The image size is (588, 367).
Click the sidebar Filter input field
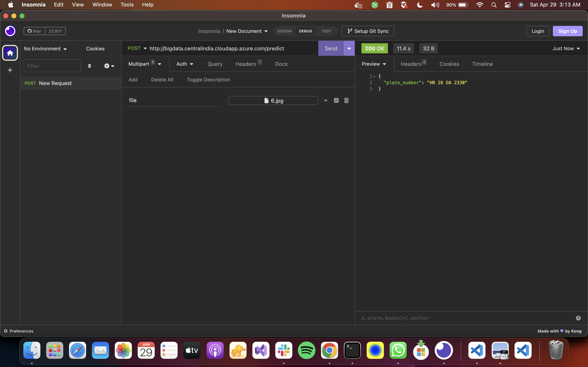pos(52,66)
